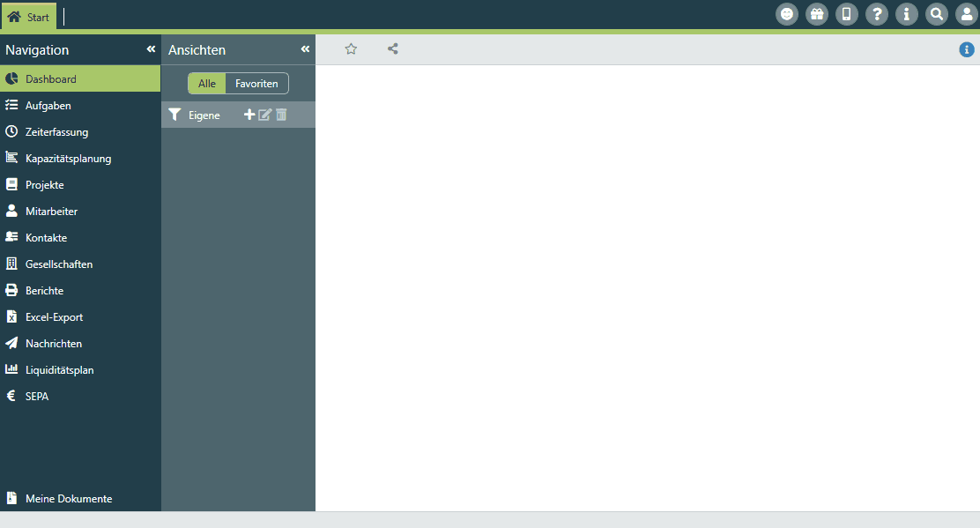Click the share icon in toolbar
980x528 pixels.
point(393,49)
